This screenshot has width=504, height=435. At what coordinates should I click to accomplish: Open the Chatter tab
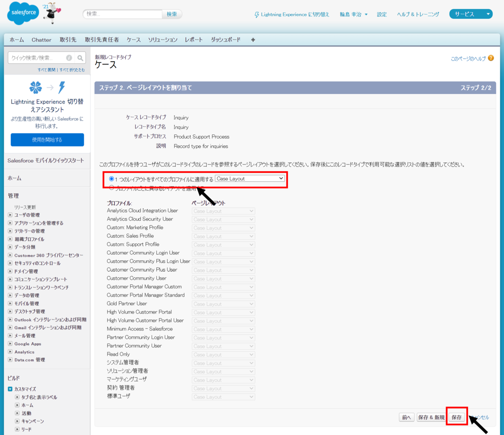tap(42, 40)
